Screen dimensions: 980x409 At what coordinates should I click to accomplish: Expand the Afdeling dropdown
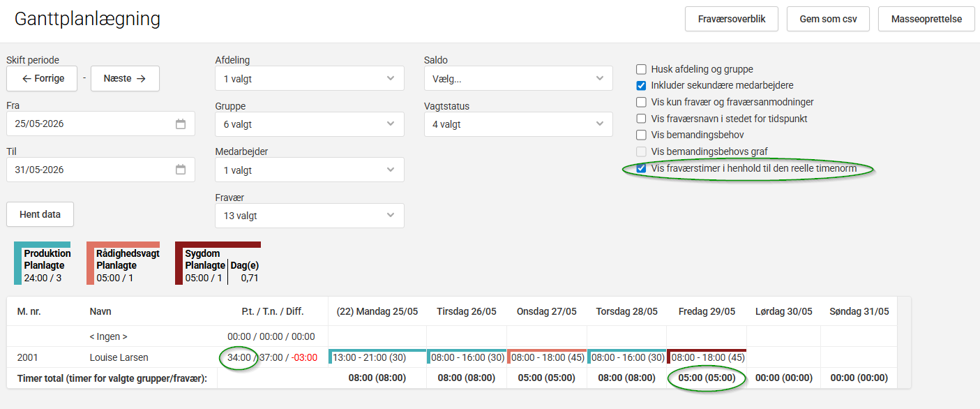coord(310,79)
